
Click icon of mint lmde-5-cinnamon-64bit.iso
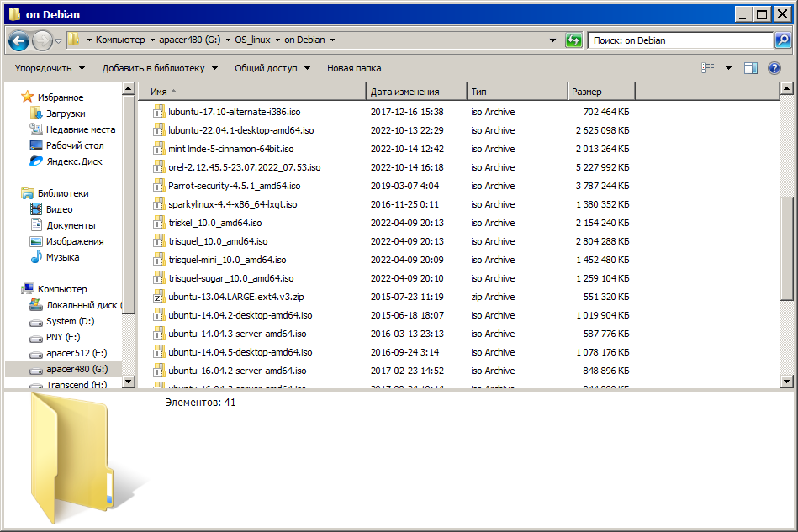pyautogui.click(x=159, y=149)
